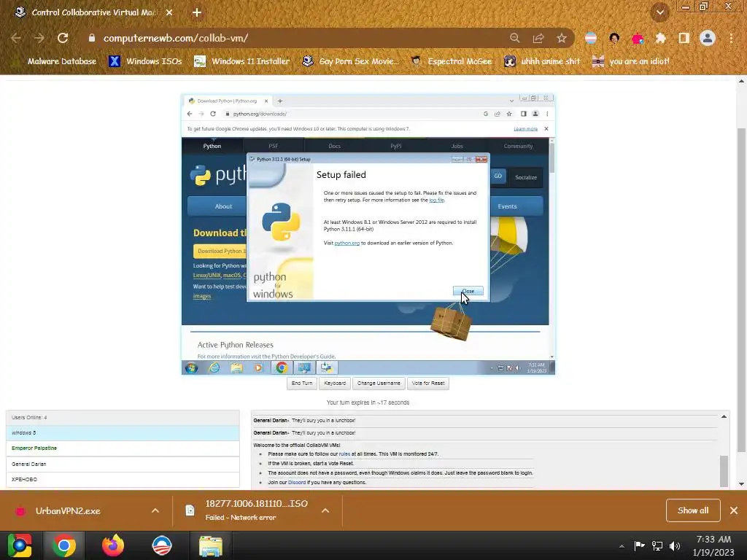Open the Windows 11 Installer bookmark
This screenshot has width=747, height=560.
pos(242,61)
